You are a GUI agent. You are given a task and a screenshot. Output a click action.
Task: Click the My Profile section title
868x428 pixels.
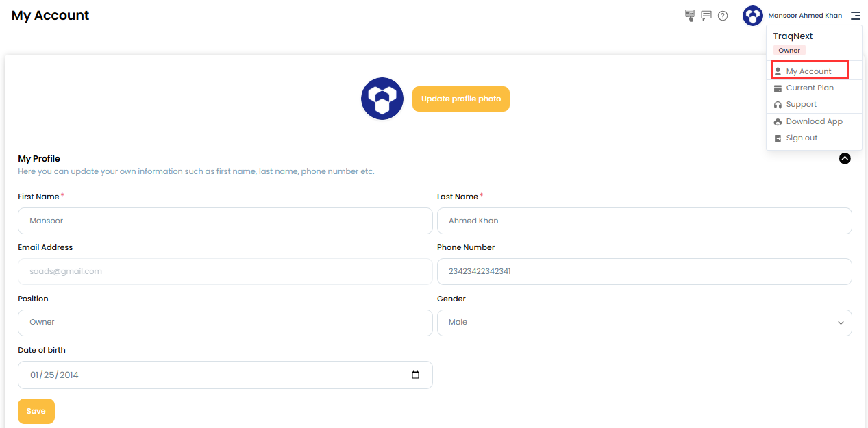pyautogui.click(x=39, y=159)
